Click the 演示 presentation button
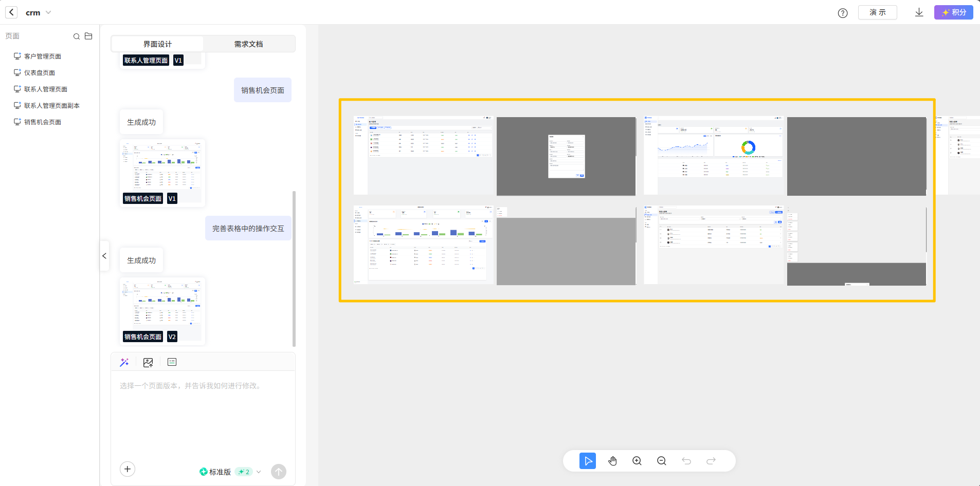Screen dimensions: 980x486 (x=877, y=12)
